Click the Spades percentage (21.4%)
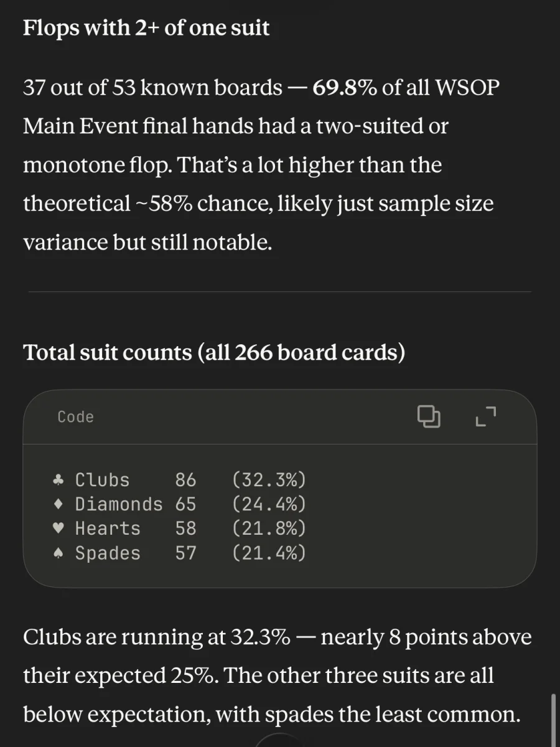Image resolution: width=560 pixels, height=747 pixels. (x=269, y=553)
